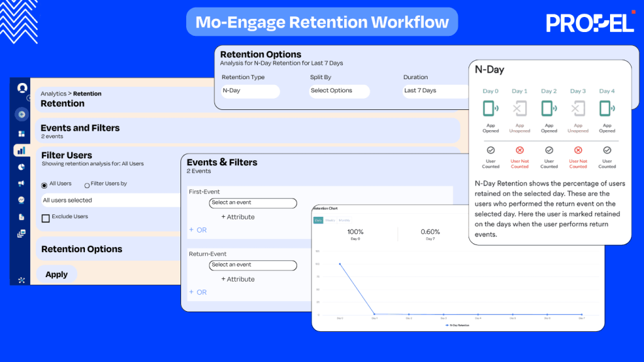This screenshot has width=644, height=362.
Task: Click + OR below First-Event
Action: click(x=198, y=230)
